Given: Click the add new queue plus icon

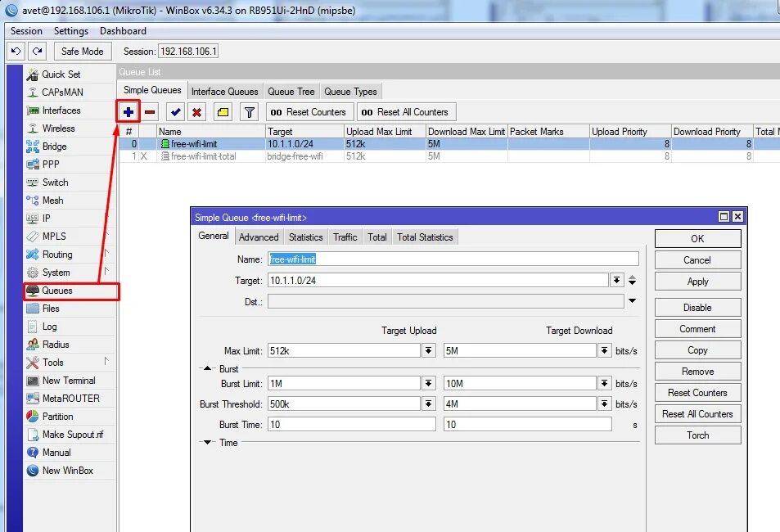Looking at the screenshot, I should [x=128, y=112].
